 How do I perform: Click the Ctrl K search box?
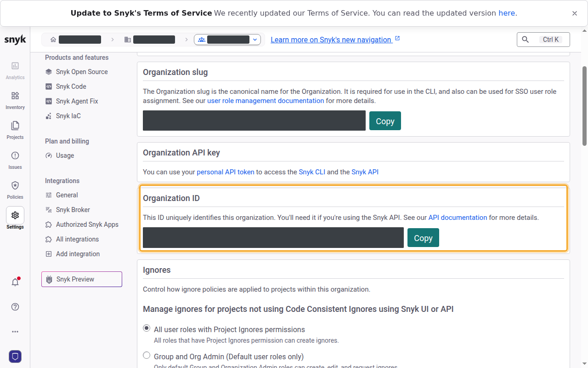click(x=543, y=40)
